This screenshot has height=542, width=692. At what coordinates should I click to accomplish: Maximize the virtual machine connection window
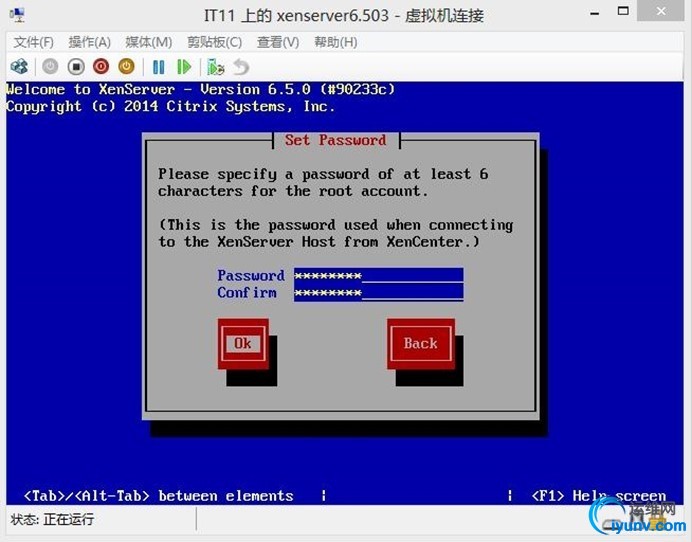[623, 11]
